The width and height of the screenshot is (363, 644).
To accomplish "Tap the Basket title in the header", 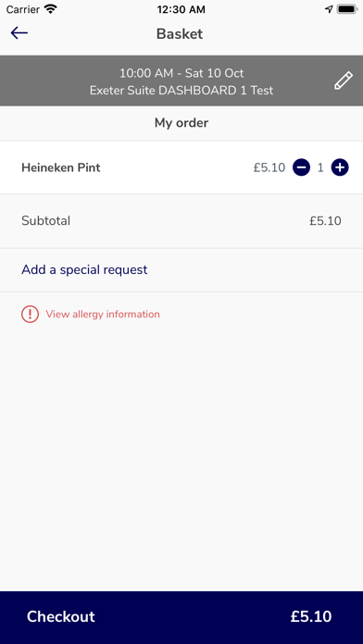I will tap(180, 33).
